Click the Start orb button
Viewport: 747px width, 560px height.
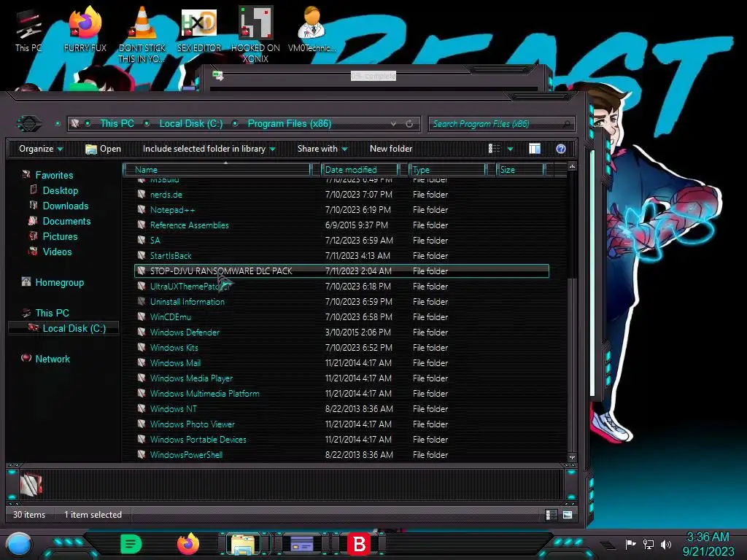tap(19, 545)
